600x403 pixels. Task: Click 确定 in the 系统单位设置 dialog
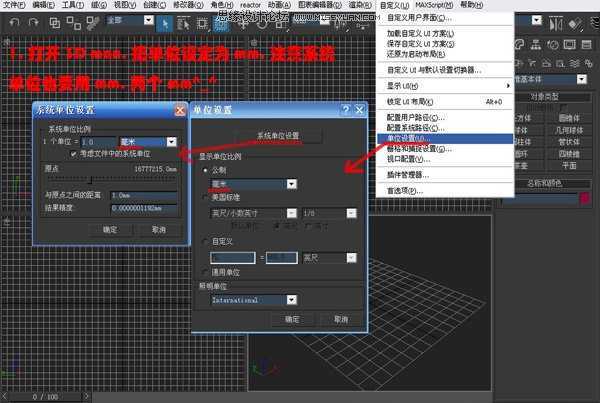coord(110,230)
